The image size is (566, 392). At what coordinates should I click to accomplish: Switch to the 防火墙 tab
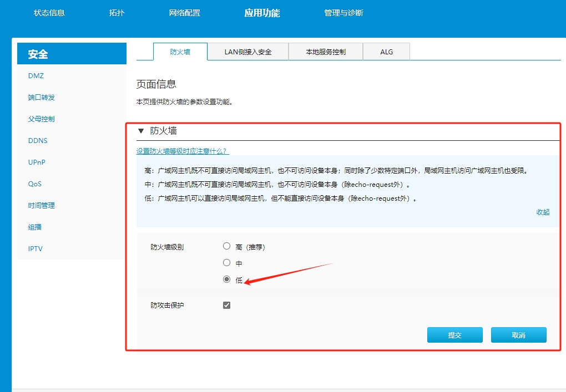coord(180,52)
